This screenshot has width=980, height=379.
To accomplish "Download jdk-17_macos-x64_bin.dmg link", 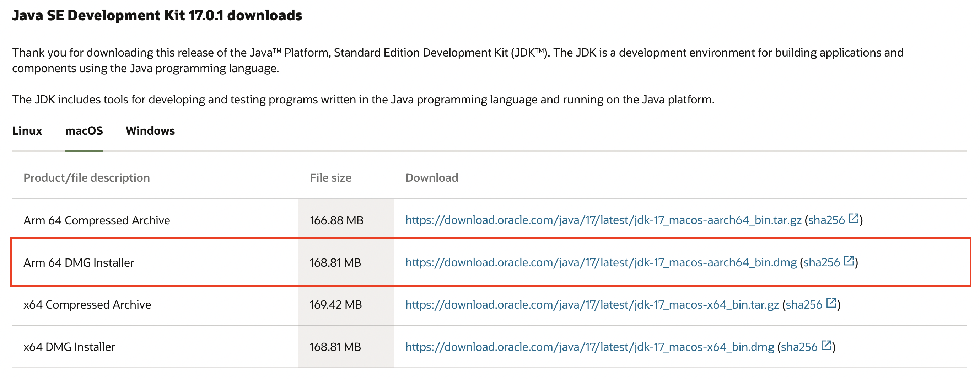I will click(x=590, y=347).
